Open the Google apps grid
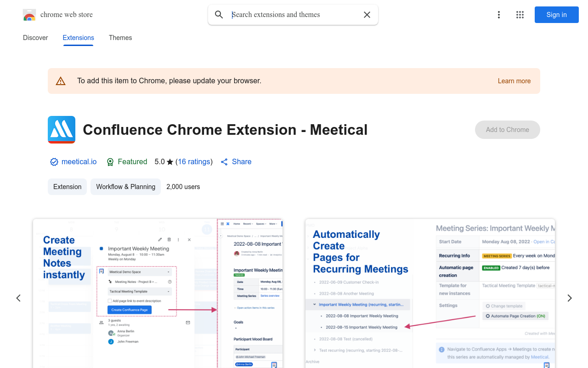 [x=520, y=15]
